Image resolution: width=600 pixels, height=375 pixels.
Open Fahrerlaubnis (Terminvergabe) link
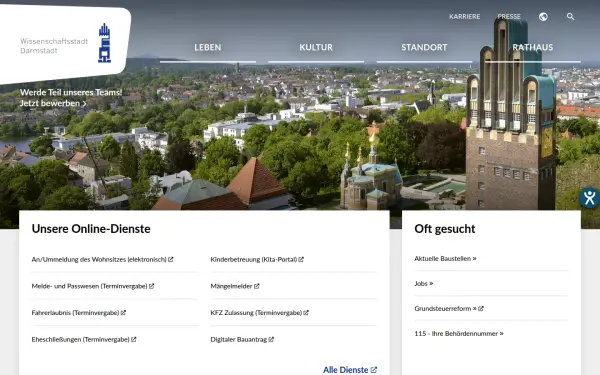point(78,313)
